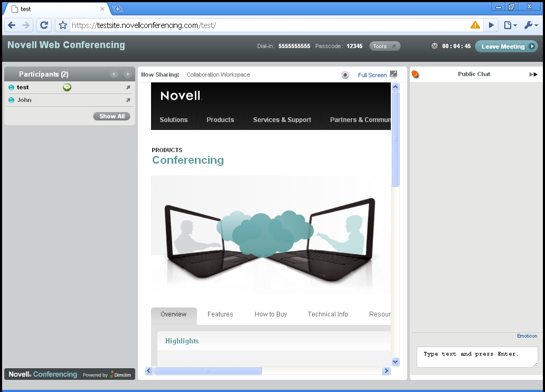
Task: Click horizontal scrollbar left arrow
Action: tap(149, 371)
